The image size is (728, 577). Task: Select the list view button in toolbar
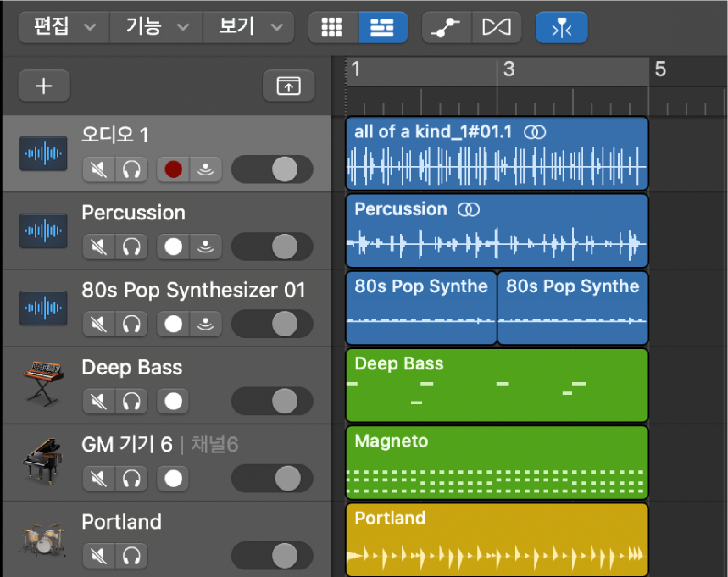[x=382, y=27]
